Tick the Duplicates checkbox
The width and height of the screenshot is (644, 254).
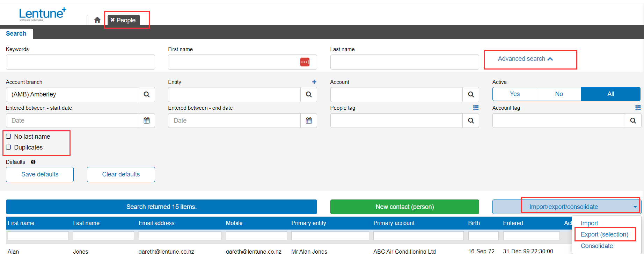coord(8,147)
